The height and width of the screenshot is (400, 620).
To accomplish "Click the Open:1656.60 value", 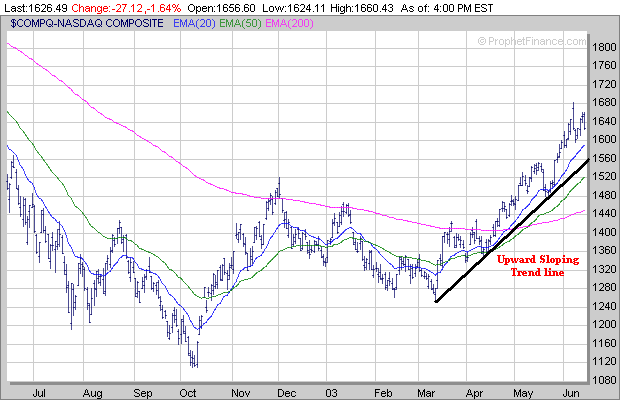I will click(x=221, y=8).
